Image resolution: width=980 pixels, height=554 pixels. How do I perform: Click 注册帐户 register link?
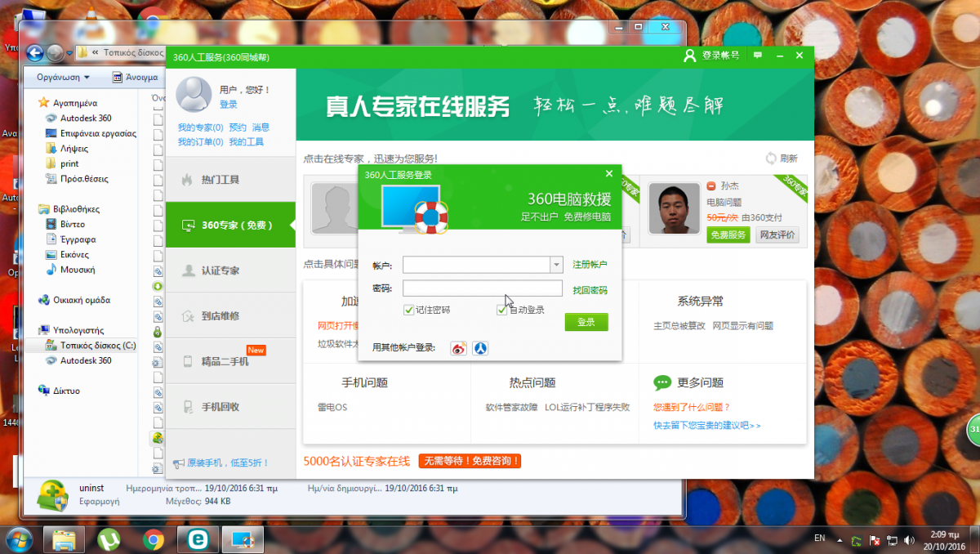(x=590, y=265)
